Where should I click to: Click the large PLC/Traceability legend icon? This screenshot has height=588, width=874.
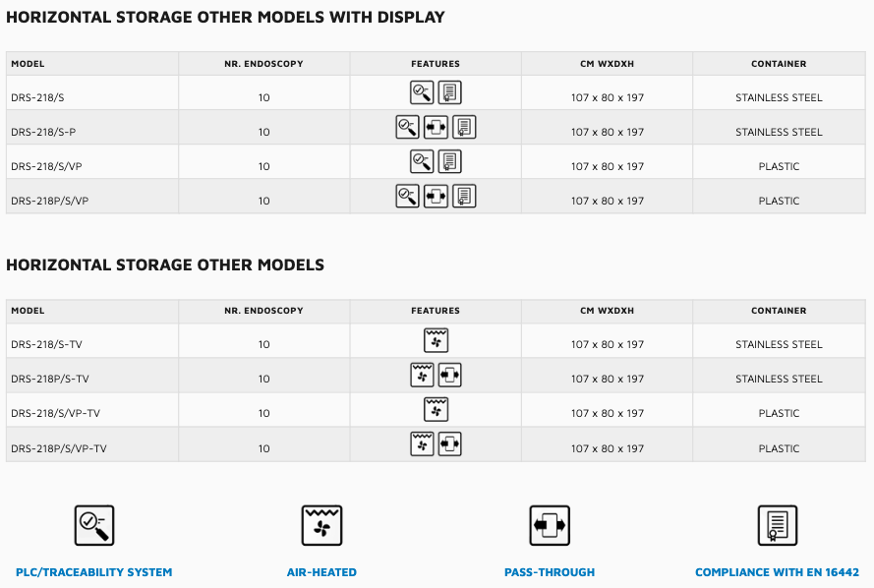coord(94,526)
